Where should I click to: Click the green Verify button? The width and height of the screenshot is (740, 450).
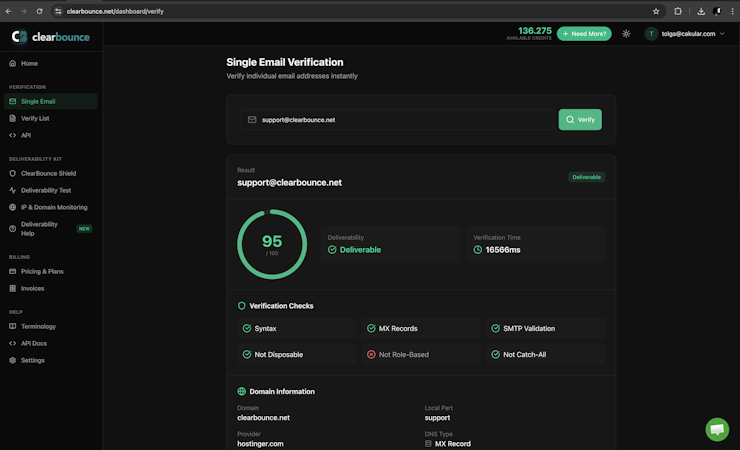point(580,120)
